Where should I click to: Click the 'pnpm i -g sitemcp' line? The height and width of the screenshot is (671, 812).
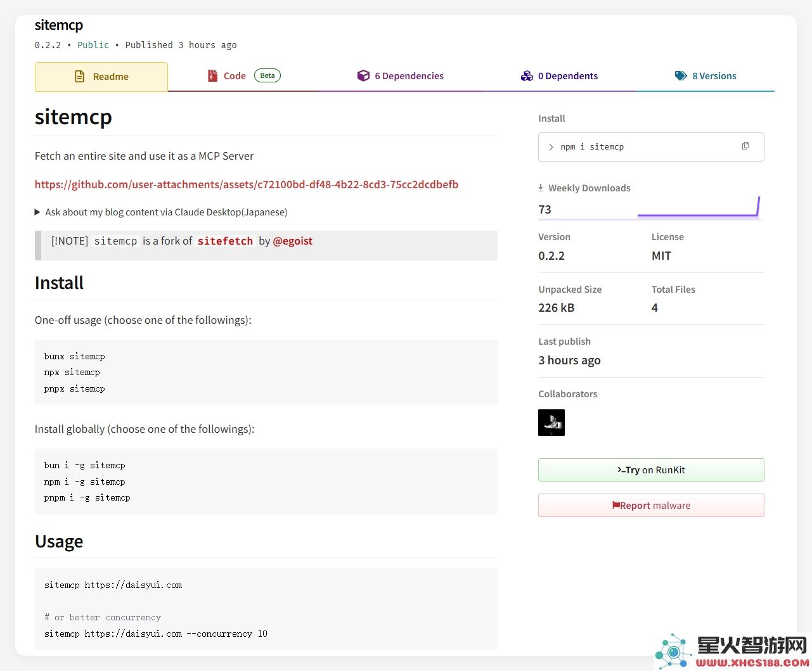tap(87, 498)
